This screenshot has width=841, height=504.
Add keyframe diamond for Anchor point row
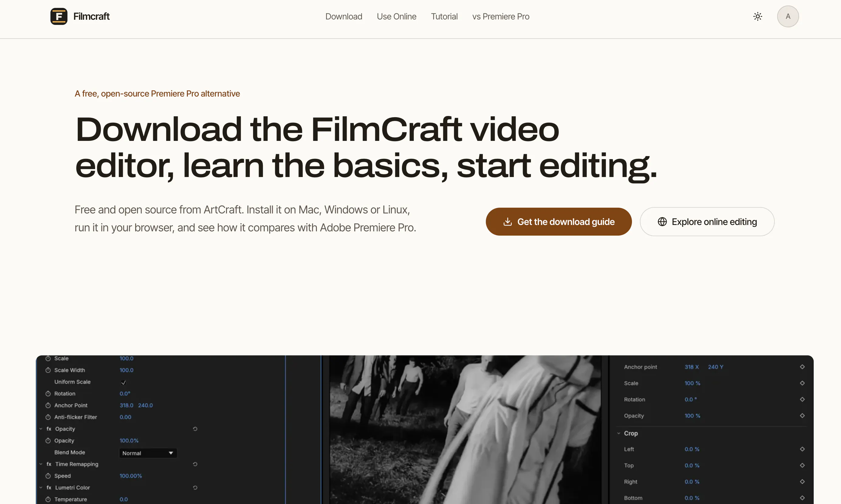pos(802,366)
